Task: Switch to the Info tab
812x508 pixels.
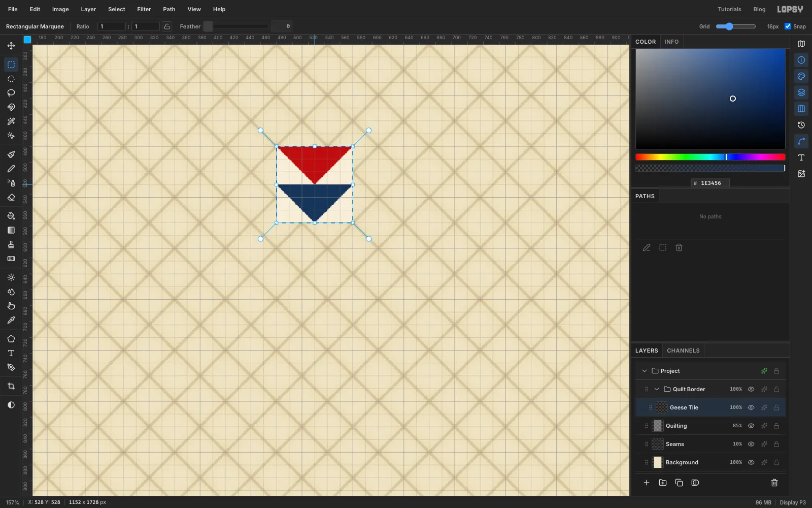Action: (x=671, y=42)
